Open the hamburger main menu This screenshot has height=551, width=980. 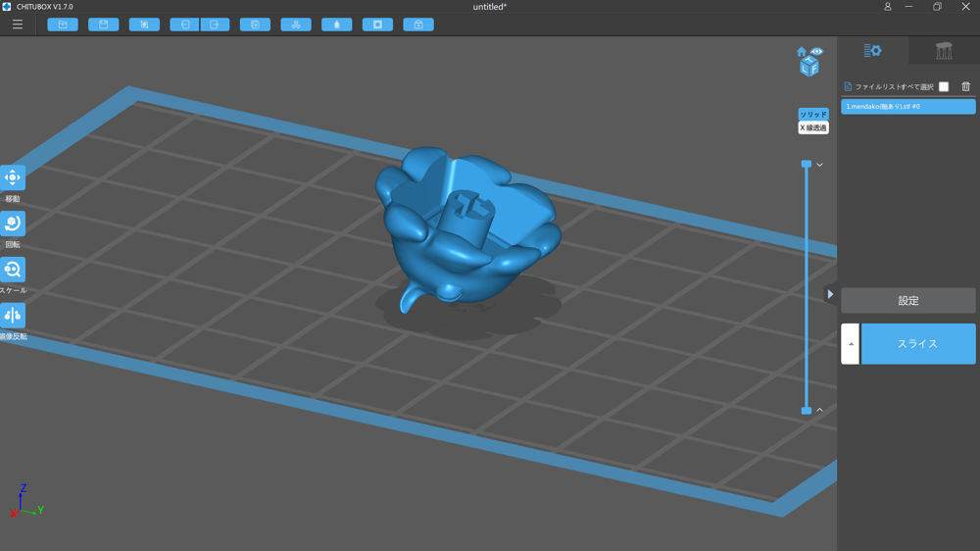(18, 25)
